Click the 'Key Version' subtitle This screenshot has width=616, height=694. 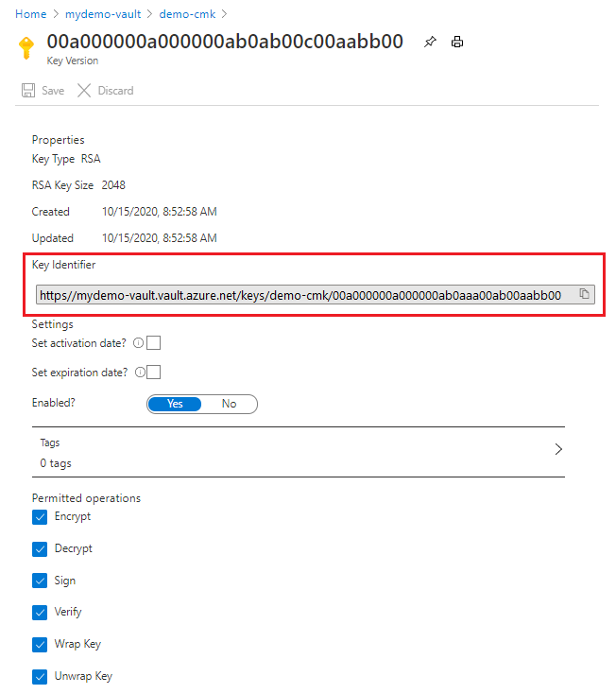(x=73, y=61)
